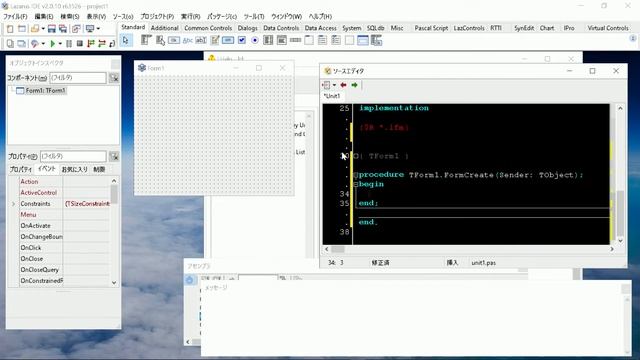Screen dimensions: 640x360
Task: Click the component filter input field
Action: point(78,78)
